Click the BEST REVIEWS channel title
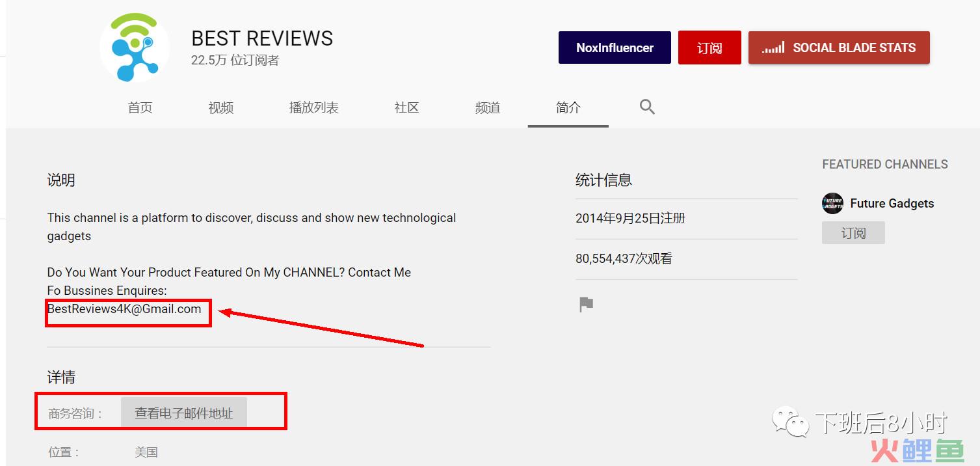 (x=262, y=38)
